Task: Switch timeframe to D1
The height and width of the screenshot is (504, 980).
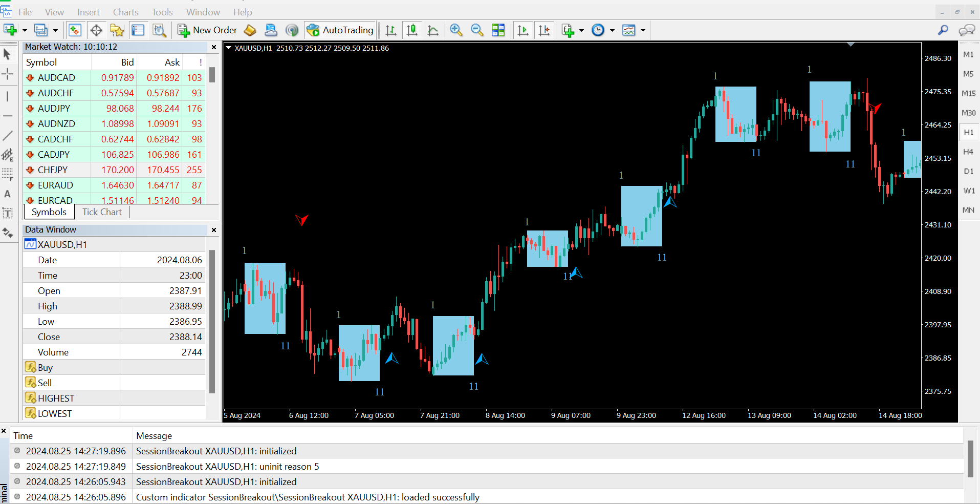Action: pos(969,171)
